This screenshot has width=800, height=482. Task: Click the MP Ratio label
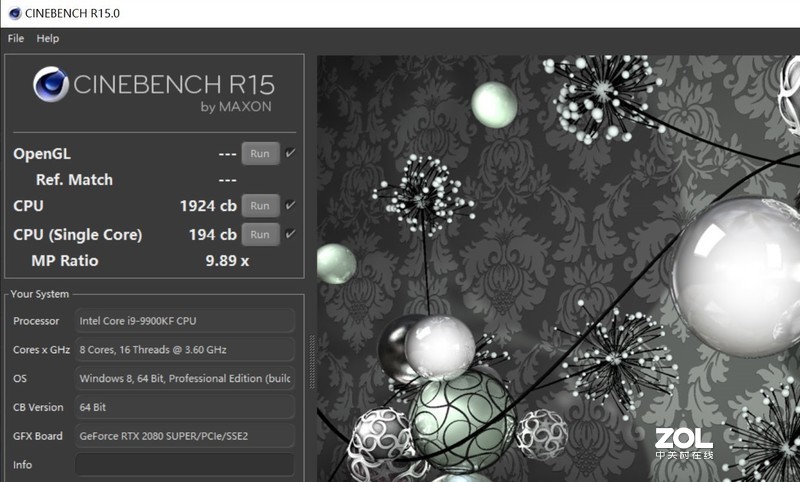[65, 261]
